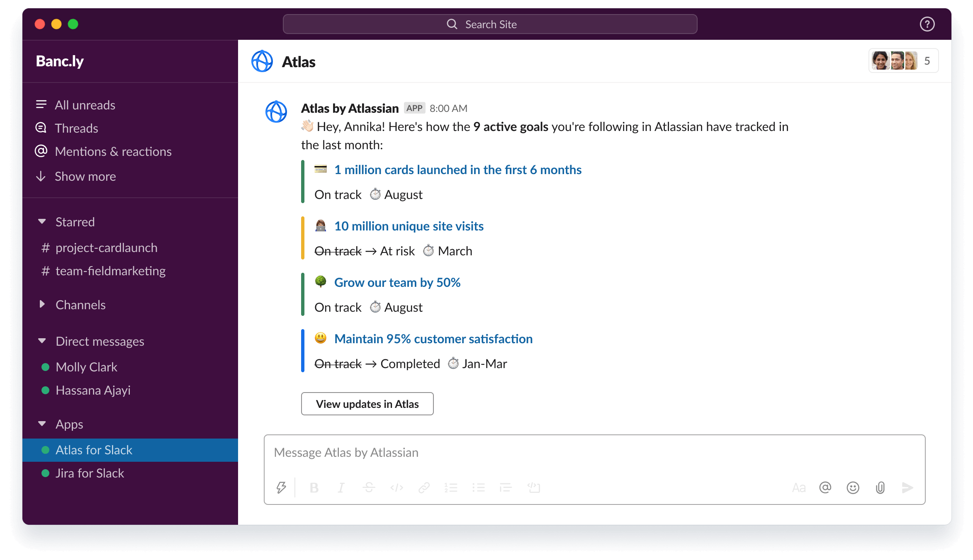Click the 1 million cards launched goal link

(x=458, y=170)
